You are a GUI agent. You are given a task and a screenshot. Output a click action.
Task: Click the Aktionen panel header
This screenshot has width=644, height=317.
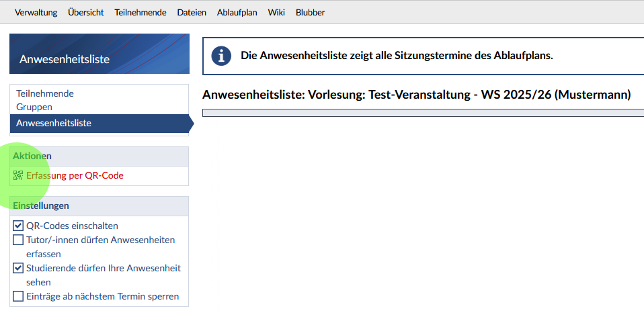click(x=99, y=156)
